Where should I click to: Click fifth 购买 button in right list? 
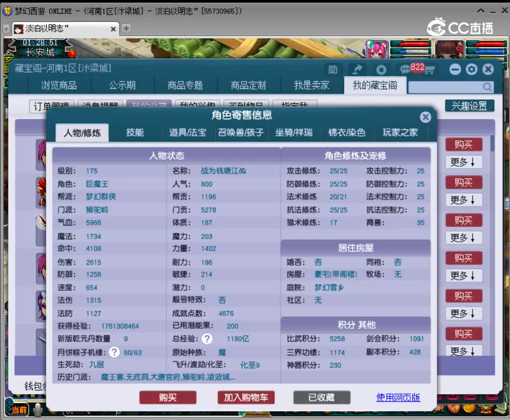(464, 296)
